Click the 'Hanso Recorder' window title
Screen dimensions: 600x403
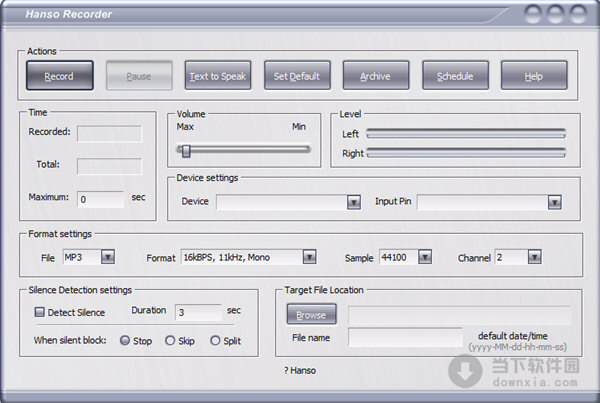click(69, 14)
